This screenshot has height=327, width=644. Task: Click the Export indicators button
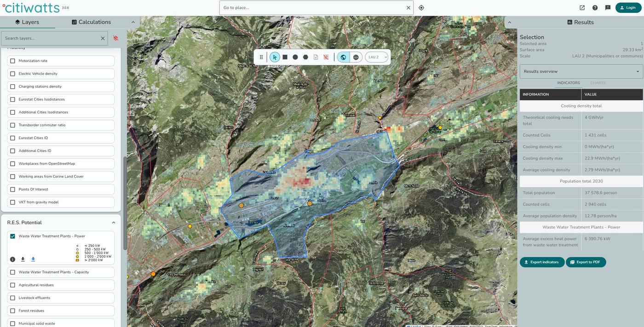[x=542, y=262]
